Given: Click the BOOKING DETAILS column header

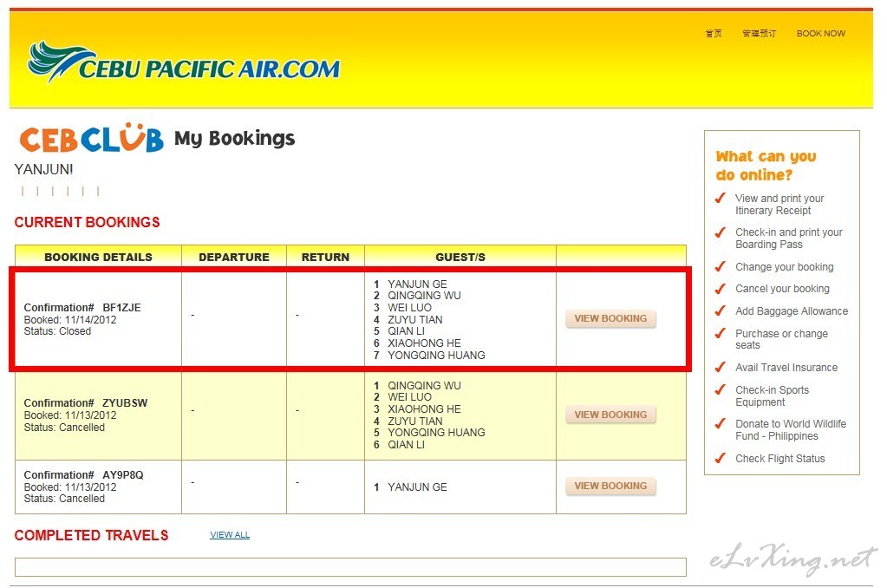Looking at the screenshot, I should [99, 257].
